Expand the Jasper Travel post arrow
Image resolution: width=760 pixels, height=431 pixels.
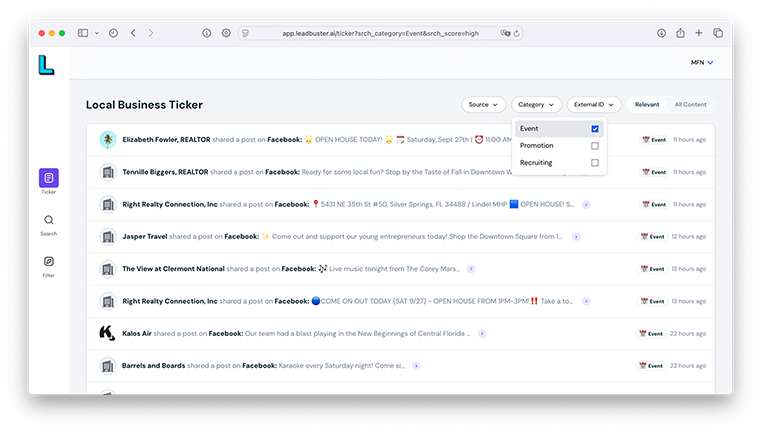[x=576, y=237]
